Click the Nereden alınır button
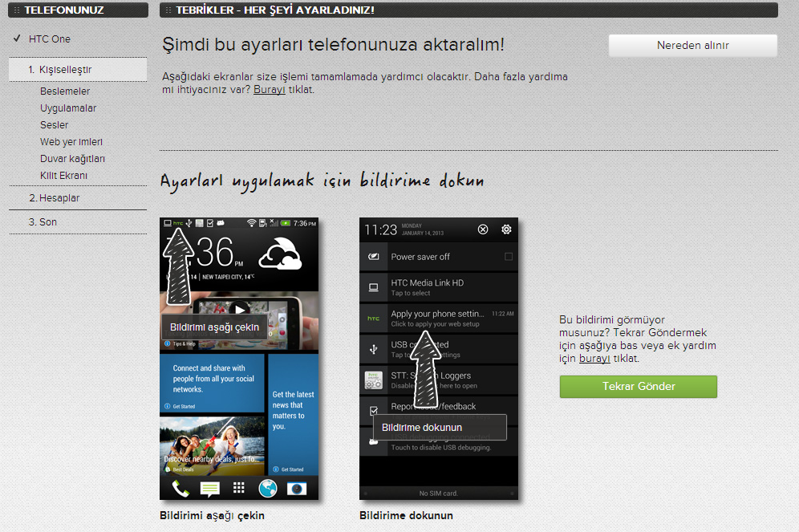799x532 pixels. [692, 46]
